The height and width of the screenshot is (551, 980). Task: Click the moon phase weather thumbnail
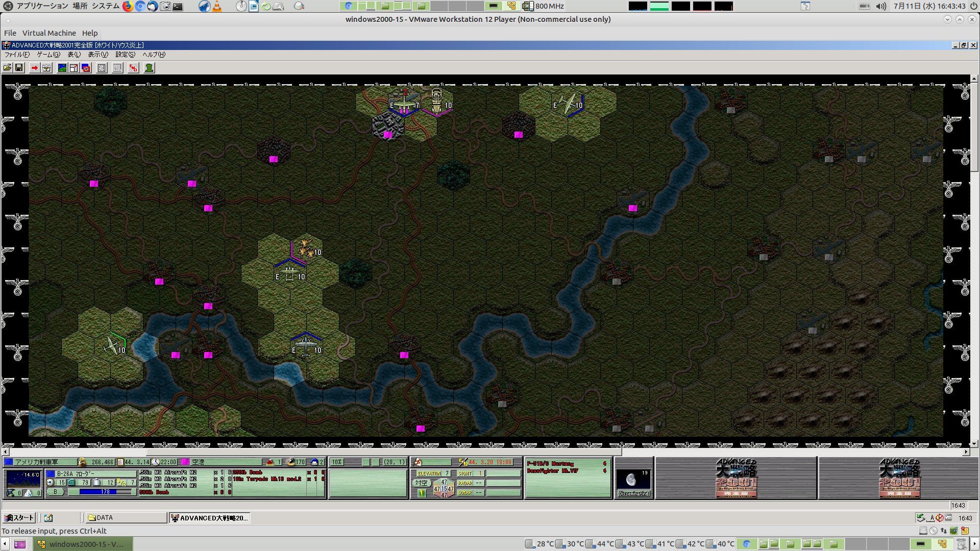(x=633, y=480)
